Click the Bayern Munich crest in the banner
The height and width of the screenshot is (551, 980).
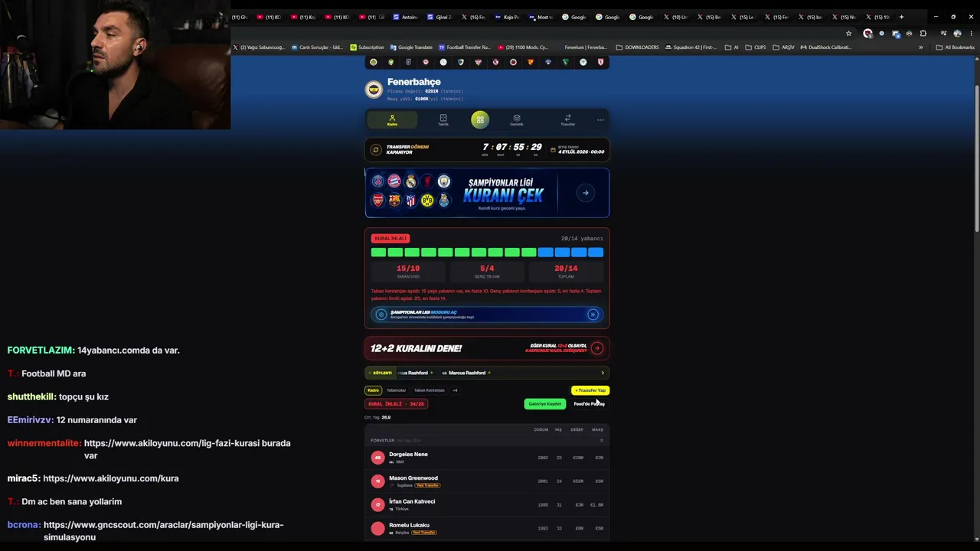[394, 181]
